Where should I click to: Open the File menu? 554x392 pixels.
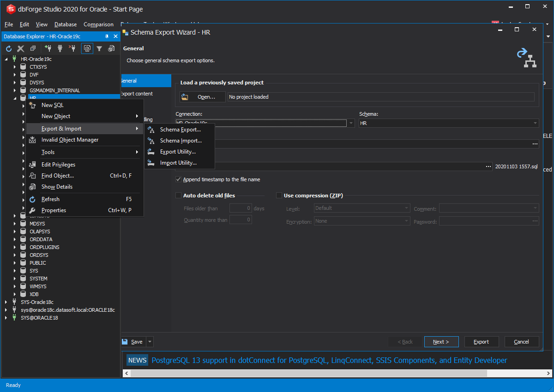point(9,24)
